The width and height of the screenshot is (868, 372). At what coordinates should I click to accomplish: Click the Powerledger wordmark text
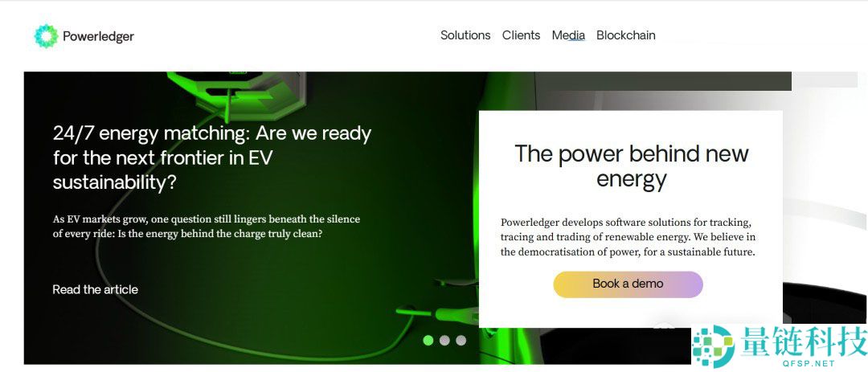(x=99, y=36)
